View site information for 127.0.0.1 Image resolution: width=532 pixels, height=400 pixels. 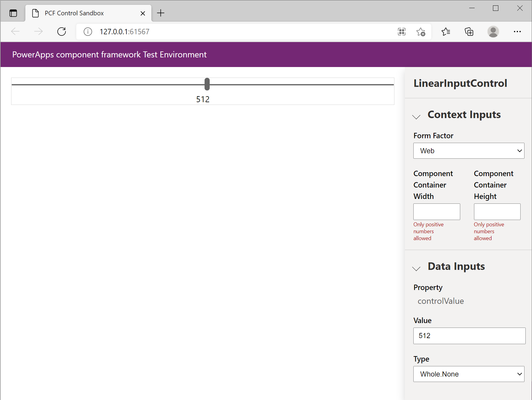87,32
